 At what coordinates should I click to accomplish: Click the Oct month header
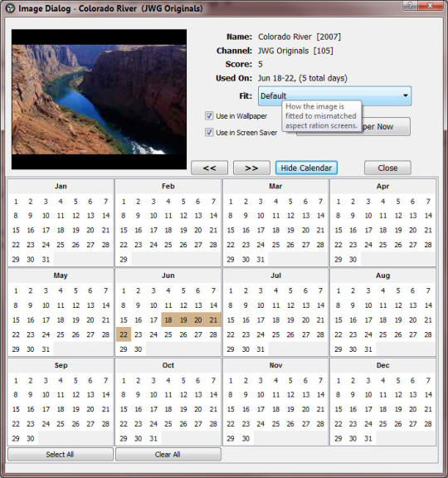click(x=168, y=365)
